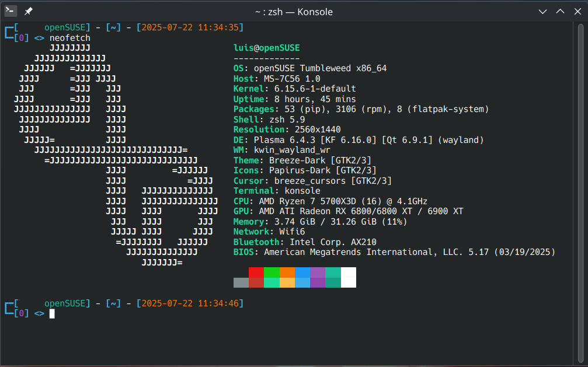Click the timestamp '2025-07-22 11:34:46'

point(190,303)
